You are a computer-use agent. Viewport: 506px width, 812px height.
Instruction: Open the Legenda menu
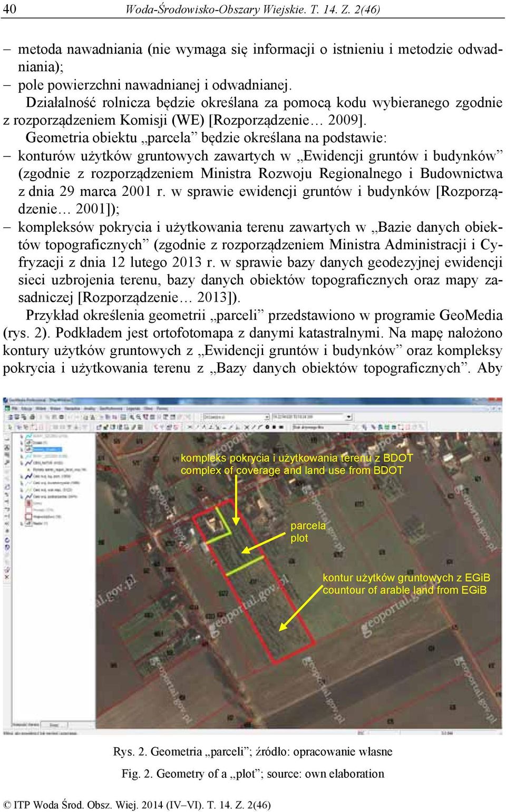click(x=133, y=409)
